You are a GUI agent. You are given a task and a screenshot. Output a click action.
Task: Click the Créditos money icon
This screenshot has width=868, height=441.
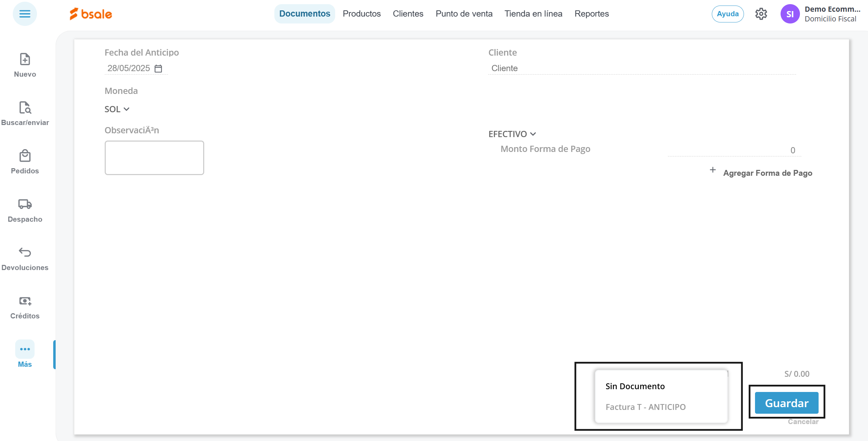25,301
